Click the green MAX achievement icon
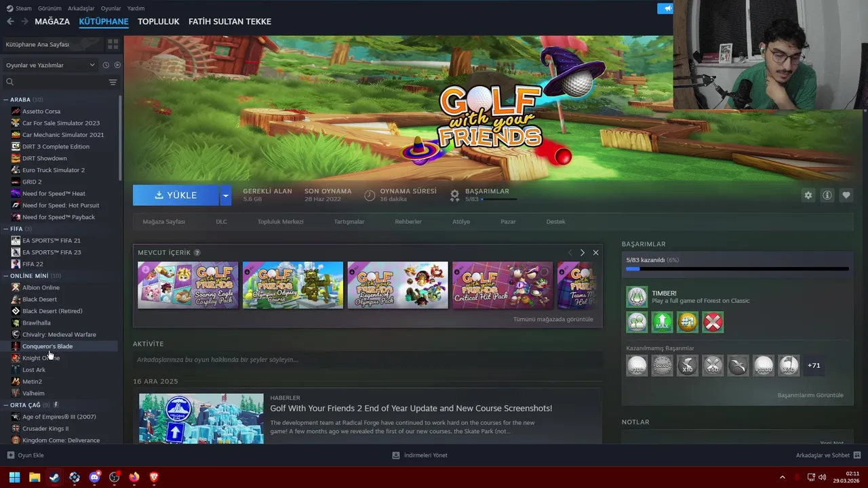 (662, 322)
